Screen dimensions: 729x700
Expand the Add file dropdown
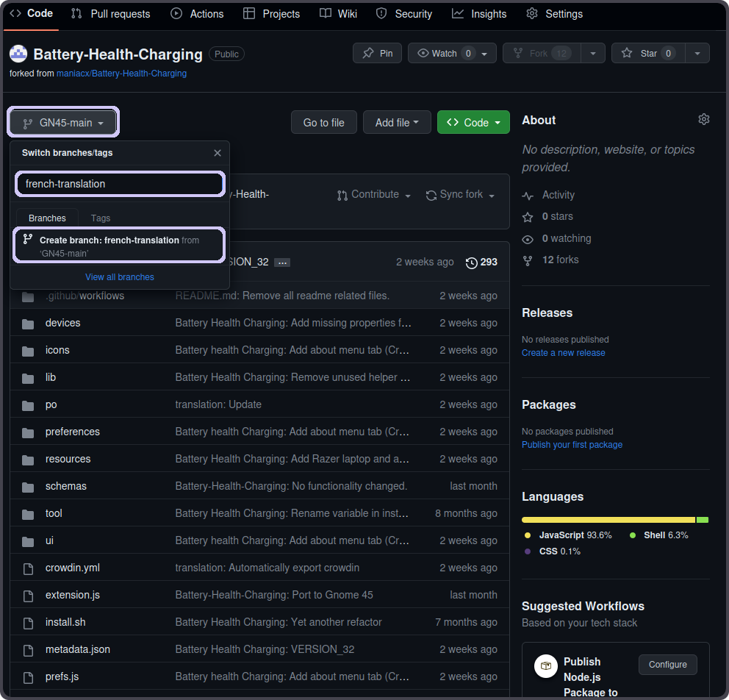(397, 123)
